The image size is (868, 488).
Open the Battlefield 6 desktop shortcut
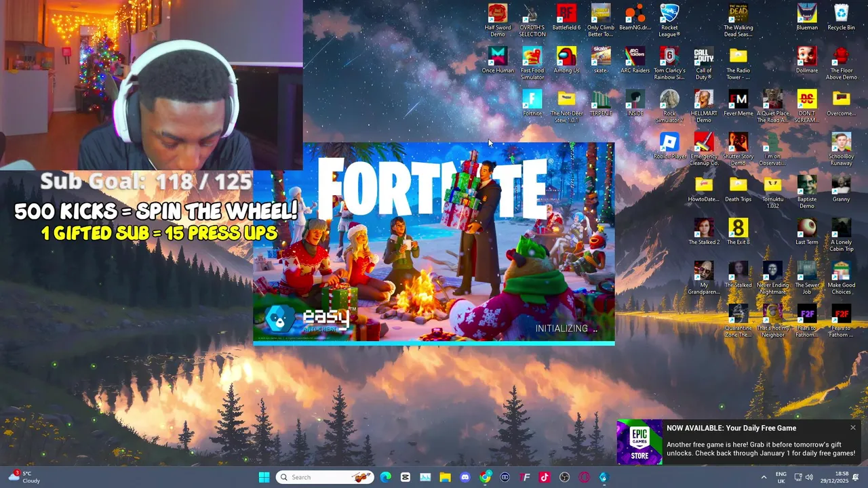566,17
